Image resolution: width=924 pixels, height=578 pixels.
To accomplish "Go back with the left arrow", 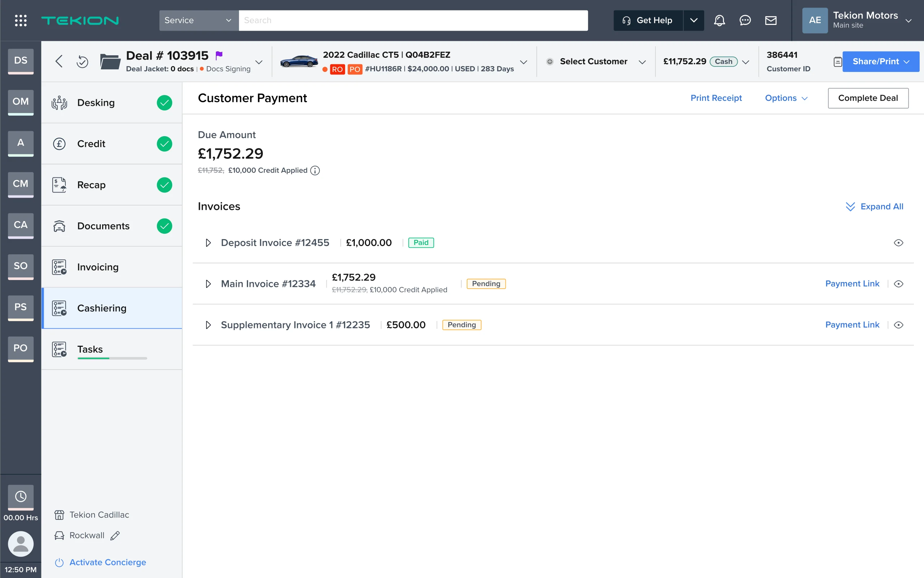I will (59, 61).
